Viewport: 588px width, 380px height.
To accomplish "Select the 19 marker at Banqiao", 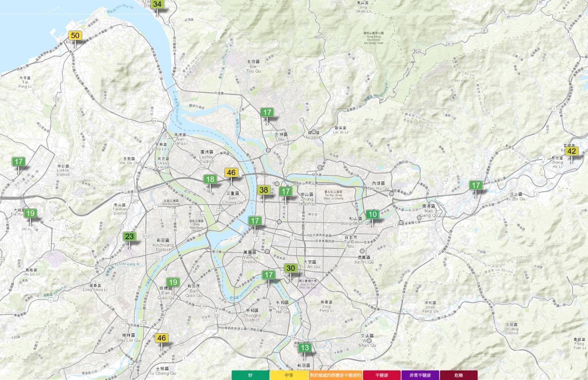I will coord(173,282).
